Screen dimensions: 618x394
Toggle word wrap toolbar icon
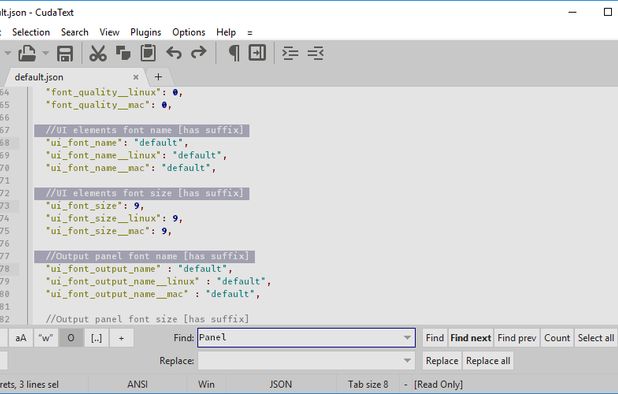[257, 53]
